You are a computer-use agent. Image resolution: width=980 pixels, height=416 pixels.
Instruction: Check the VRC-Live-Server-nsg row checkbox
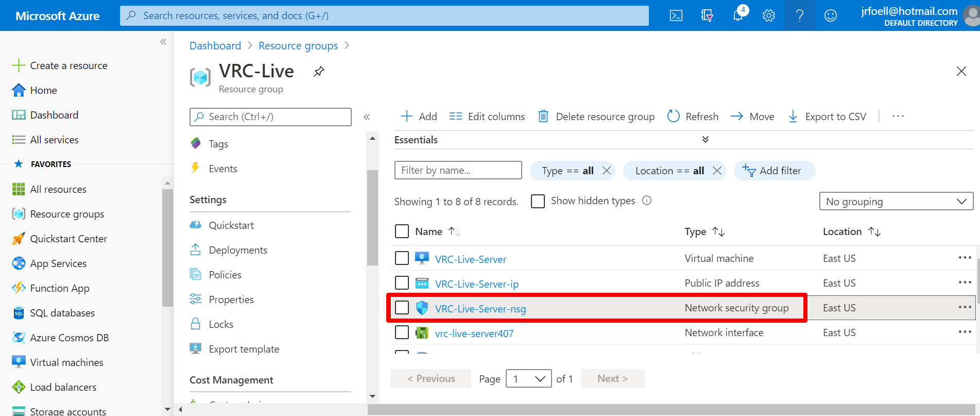[402, 308]
